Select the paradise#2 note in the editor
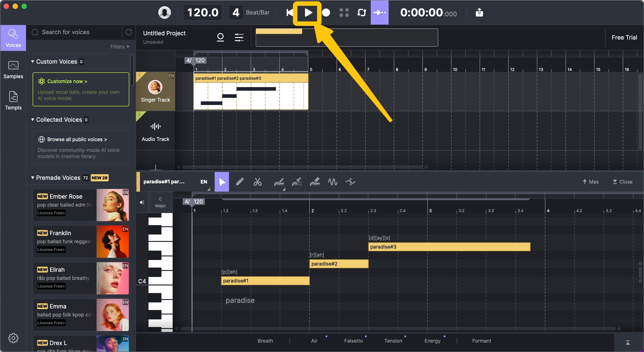Image resolution: width=644 pixels, height=352 pixels. pyautogui.click(x=339, y=264)
